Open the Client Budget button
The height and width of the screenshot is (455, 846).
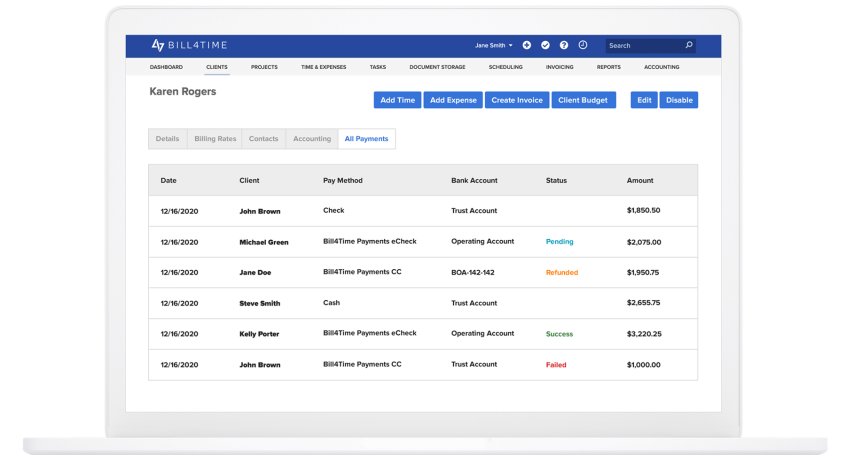584,100
